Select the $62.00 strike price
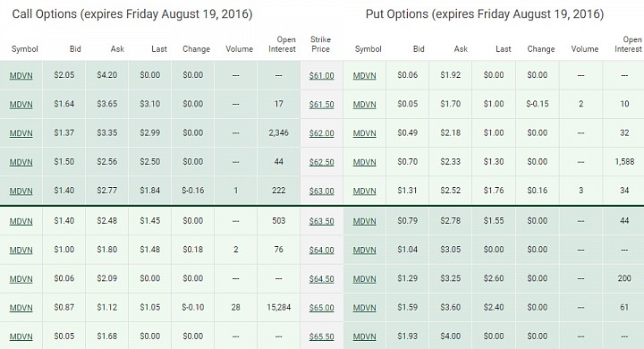644x349 pixels. (321, 133)
